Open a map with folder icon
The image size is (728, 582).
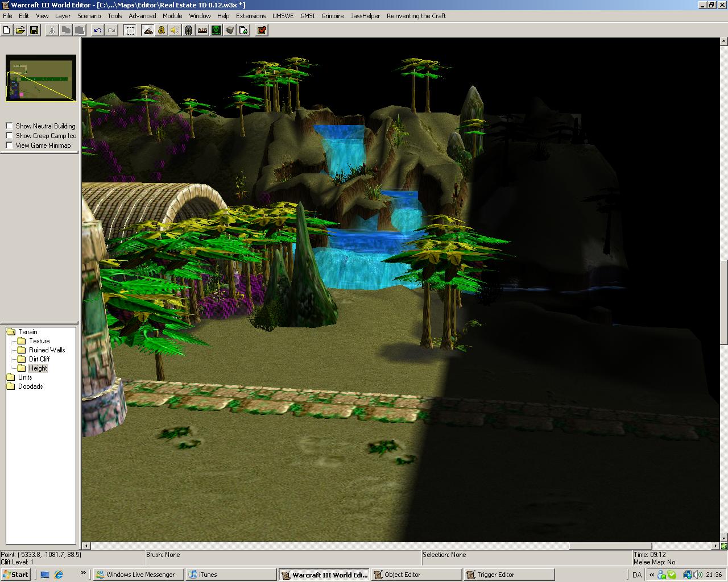point(20,30)
